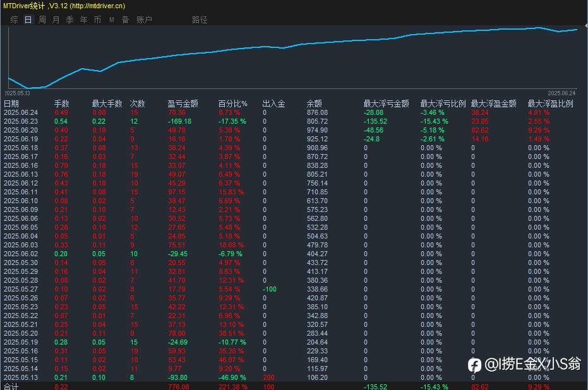Click the 最大浮亏金额 column header

click(x=387, y=103)
